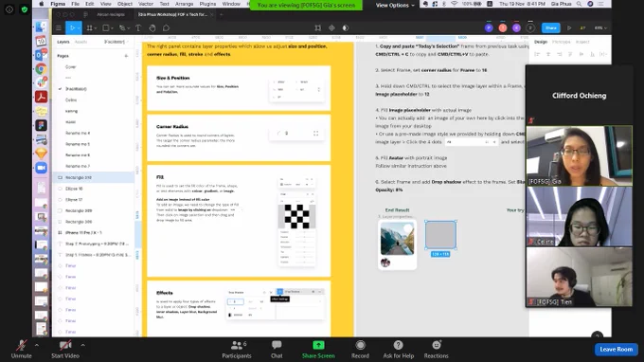This screenshot has width=644, height=362.
Task: Open the shape tool dropdown arrow
Action: (x=112, y=28)
